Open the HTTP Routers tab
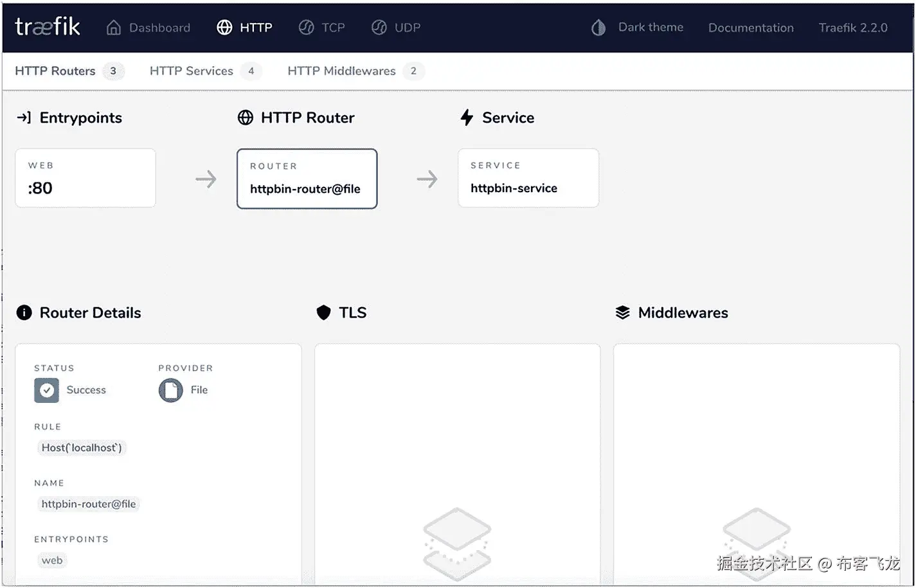Viewport: 916px width, 588px height. (55, 71)
